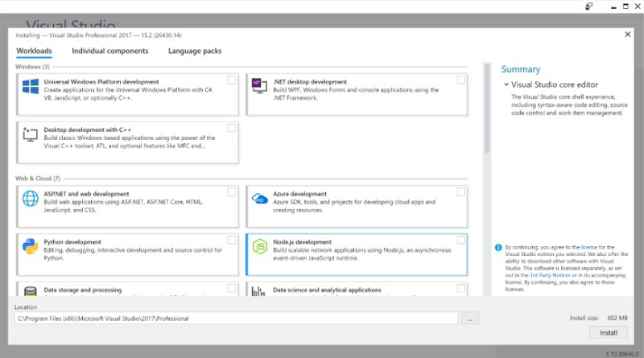Click the version number 1.10.30640.0 text
Viewport: 644px width, 358px height.
(x=622, y=354)
